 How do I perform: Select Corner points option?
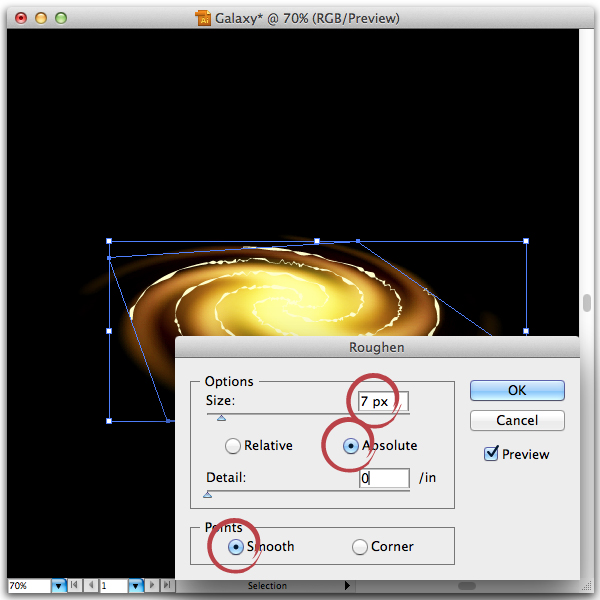(x=360, y=547)
